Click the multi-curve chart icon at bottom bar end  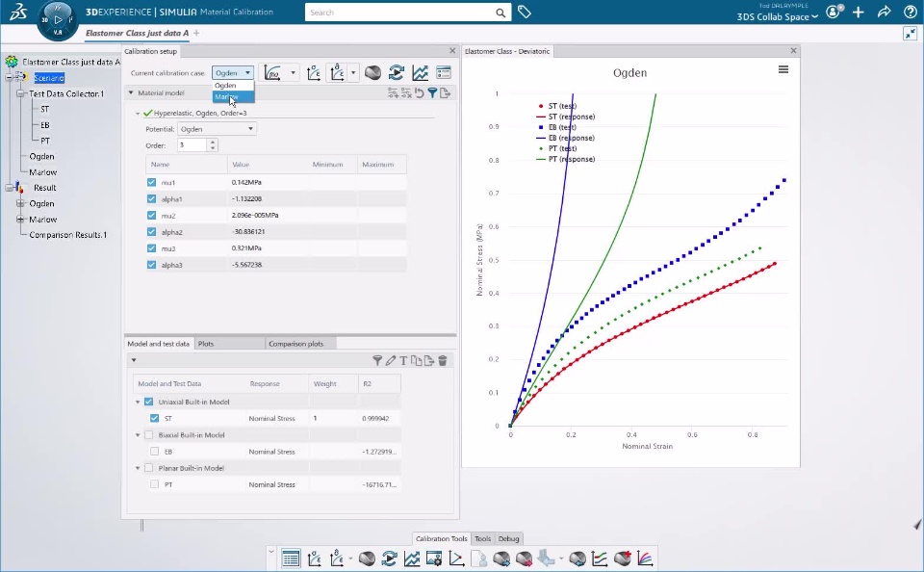tap(645, 558)
